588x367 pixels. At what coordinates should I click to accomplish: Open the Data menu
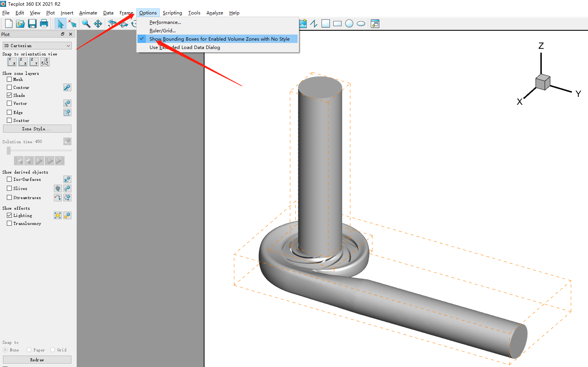[x=108, y=13]
